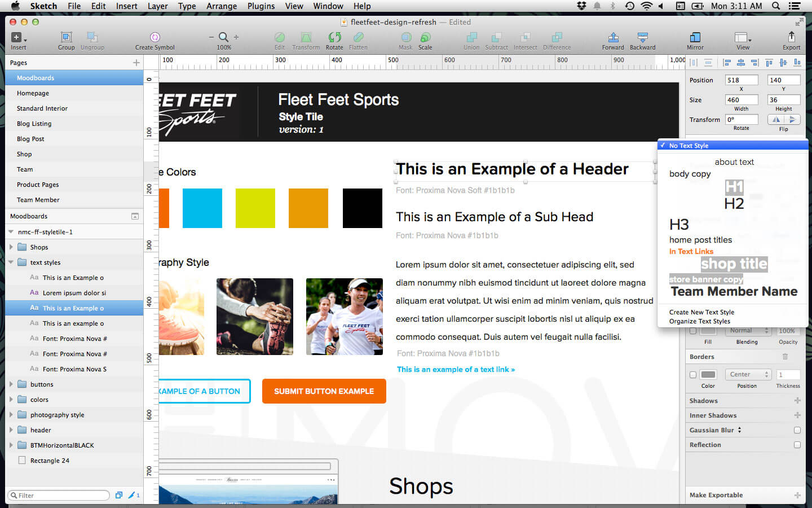Click the Flatten icon
This screenshot has height=508, width=812.
tap(358, 37)
